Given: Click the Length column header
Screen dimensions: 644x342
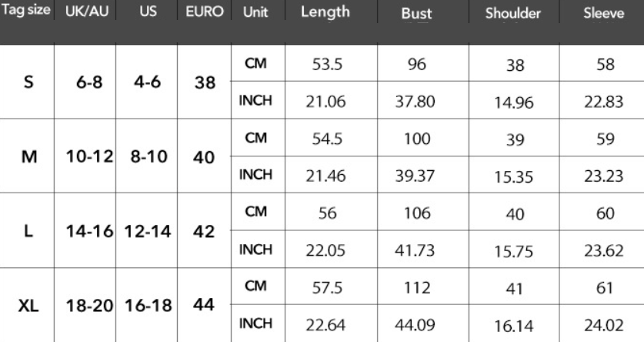Looking at the screenshot, I should point(325,12).
